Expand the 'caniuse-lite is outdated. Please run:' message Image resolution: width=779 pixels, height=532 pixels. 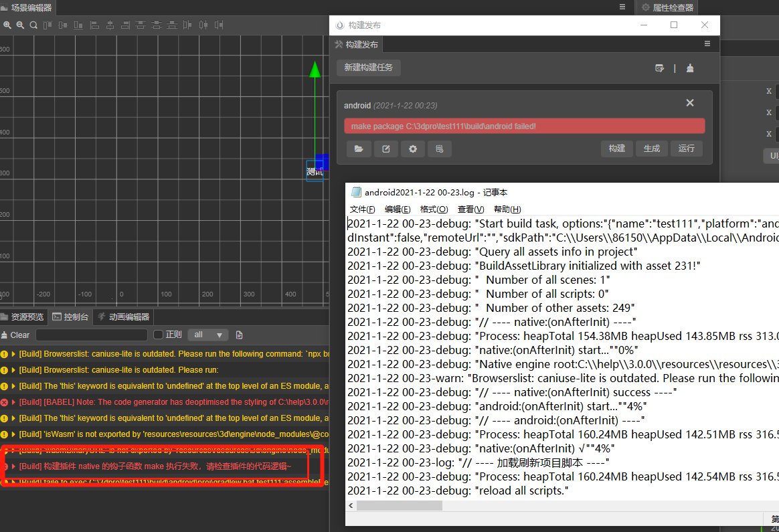coord(13,370)
